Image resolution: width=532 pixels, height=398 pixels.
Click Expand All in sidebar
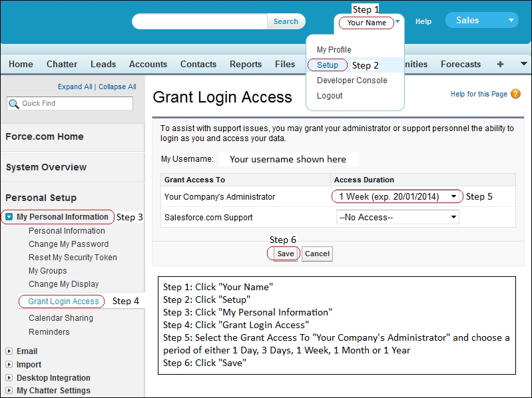[x=75, y=87]
